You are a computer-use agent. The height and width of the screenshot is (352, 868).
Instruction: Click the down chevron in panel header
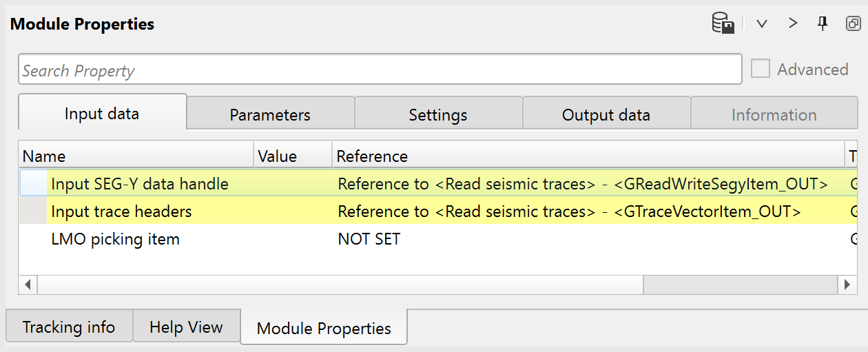coord(761,24)
